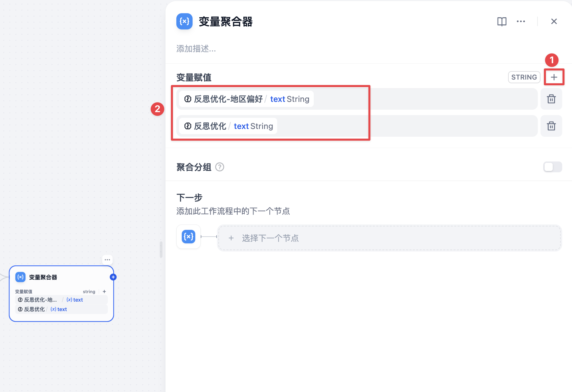Select the 变量聚合器 node on the canvas
The width and height of the screenshot is (572, 392).
click(x=61, y=293)
